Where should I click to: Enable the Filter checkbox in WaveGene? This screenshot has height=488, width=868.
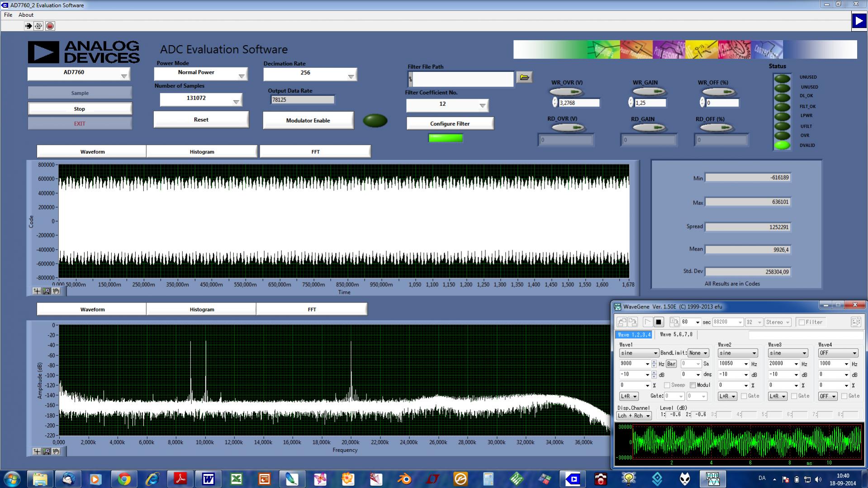coord(802,322)
